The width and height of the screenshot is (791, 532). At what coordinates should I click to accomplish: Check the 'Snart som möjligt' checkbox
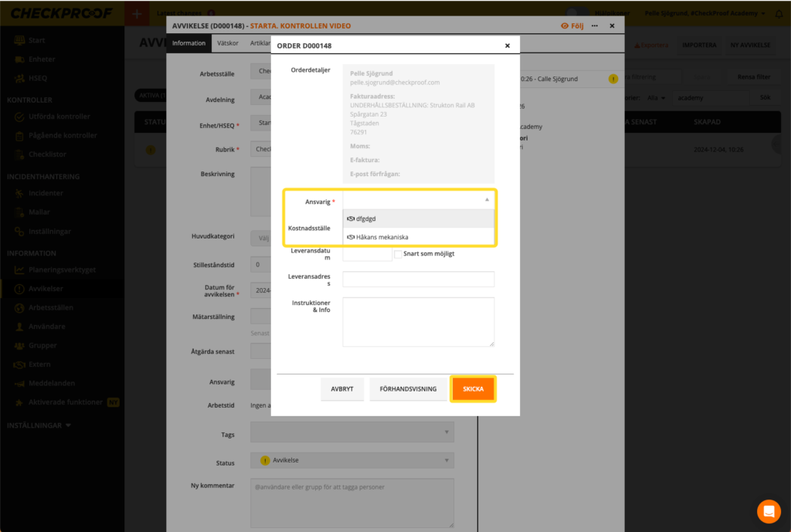[398, 254]
